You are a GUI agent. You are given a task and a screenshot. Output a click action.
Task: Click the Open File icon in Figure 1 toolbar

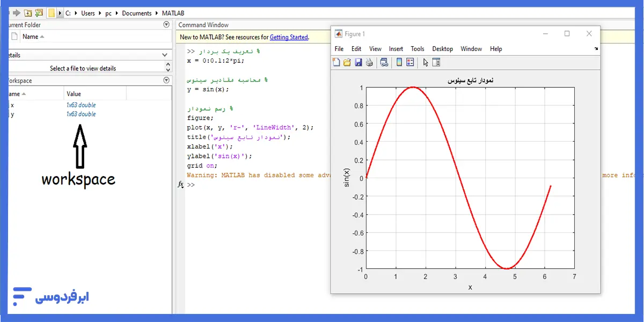point(347,62)
